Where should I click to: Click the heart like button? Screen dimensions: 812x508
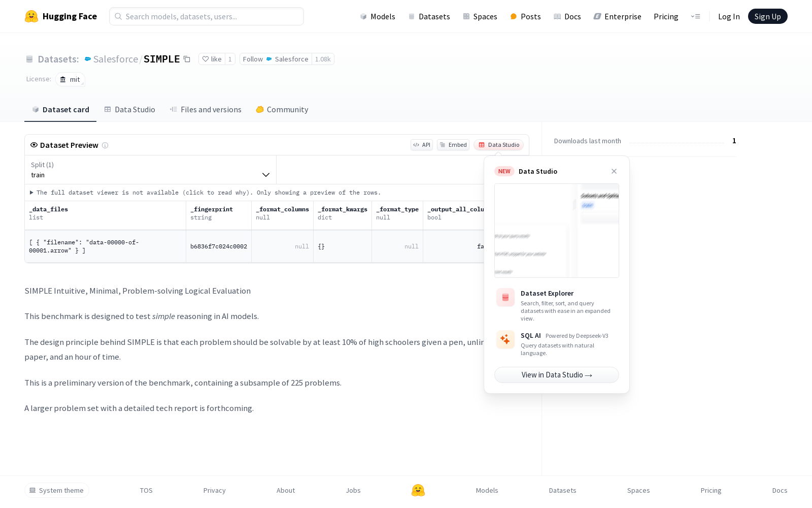pos(212,59)
